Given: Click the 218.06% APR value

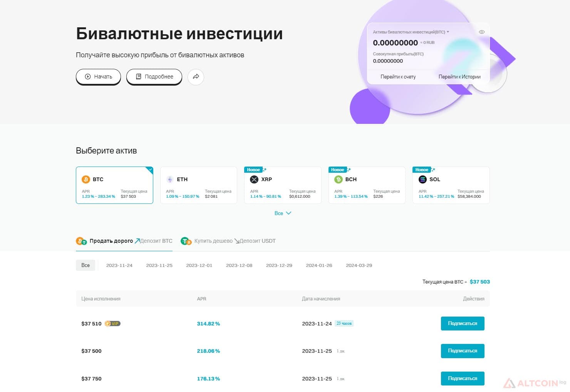Looking at the screenshot, I should pyautogui.click(x=208, y=351).
